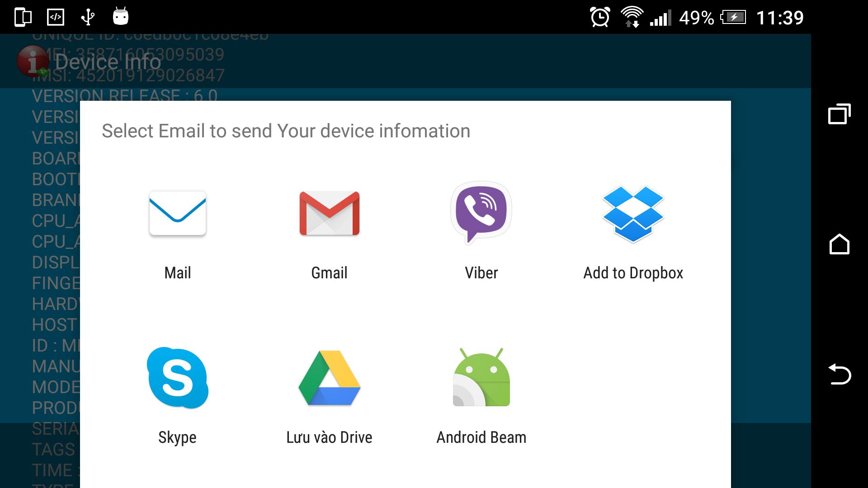Image resolution: width=868 pixels, height=488 pixels.
Task: Open the code brackets notification icon
Action: (55, 17)
